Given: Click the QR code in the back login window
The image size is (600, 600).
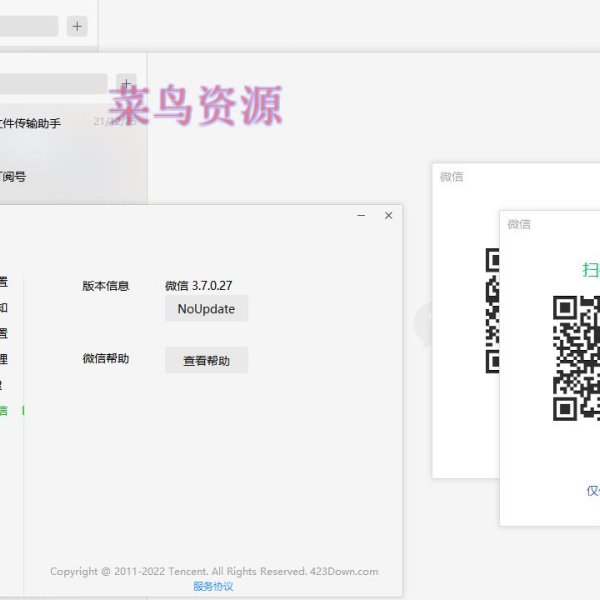Looking at the screenshot, I should 492,310.
